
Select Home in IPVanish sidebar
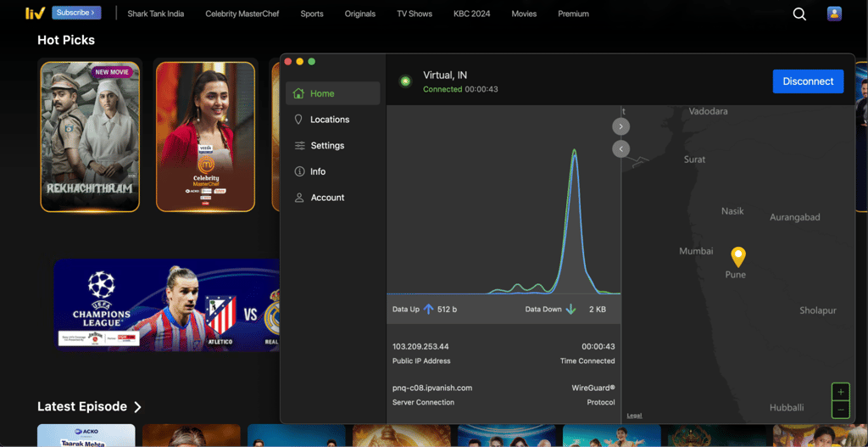[x=332, y=93]
